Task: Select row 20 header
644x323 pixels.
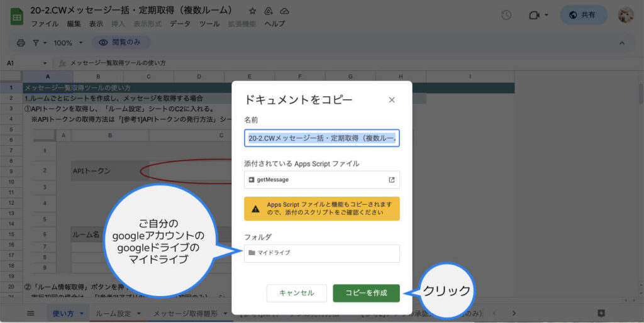Action: pyautogui.click(x=11, y=287)
